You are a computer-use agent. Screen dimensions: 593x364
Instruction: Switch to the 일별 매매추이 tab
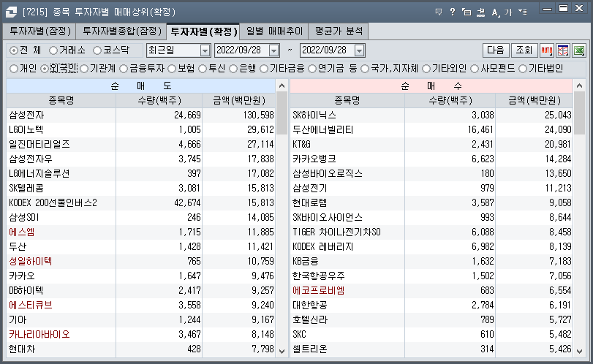[x=275, y=31]
